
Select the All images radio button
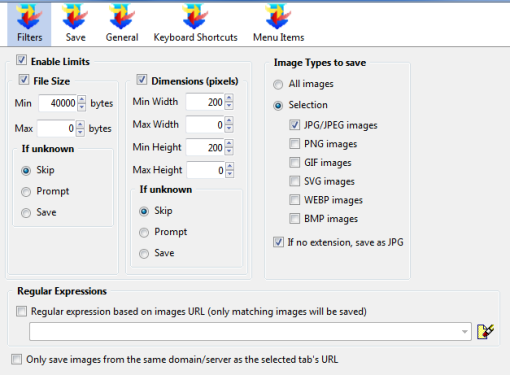(278, 84)
